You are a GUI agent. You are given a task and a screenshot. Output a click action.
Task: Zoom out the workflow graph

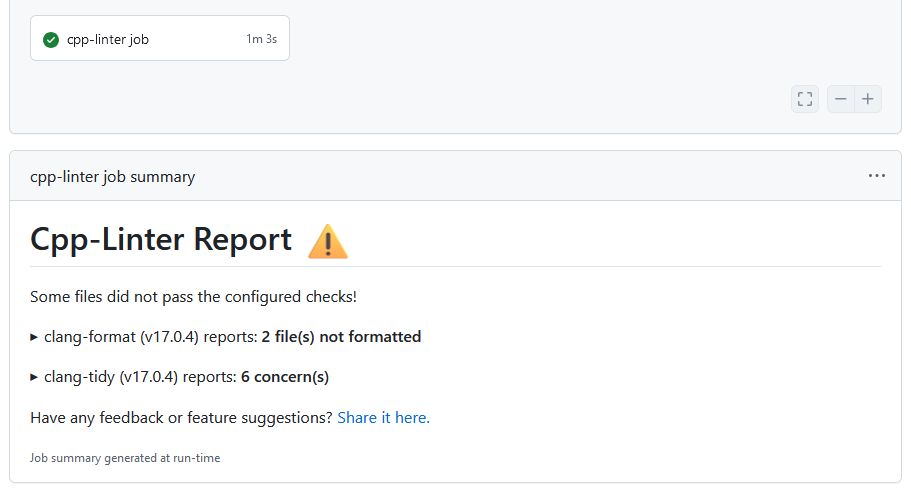(841, 99)
